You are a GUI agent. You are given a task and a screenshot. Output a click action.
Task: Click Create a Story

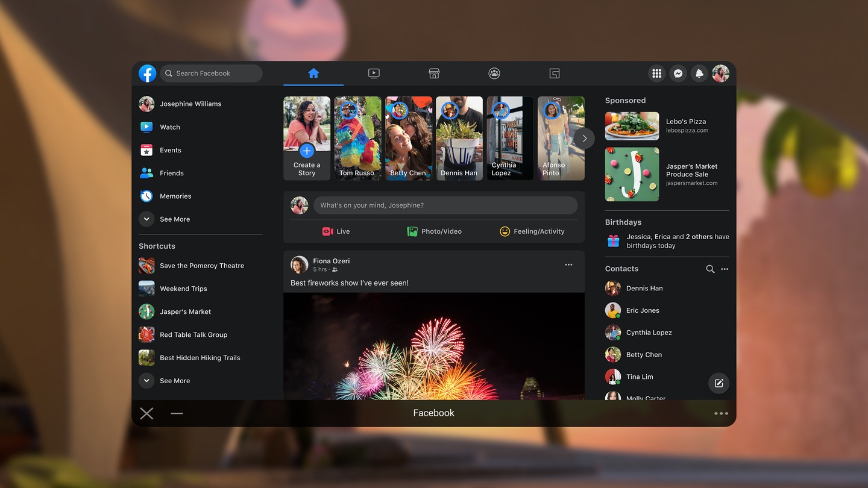306,152
